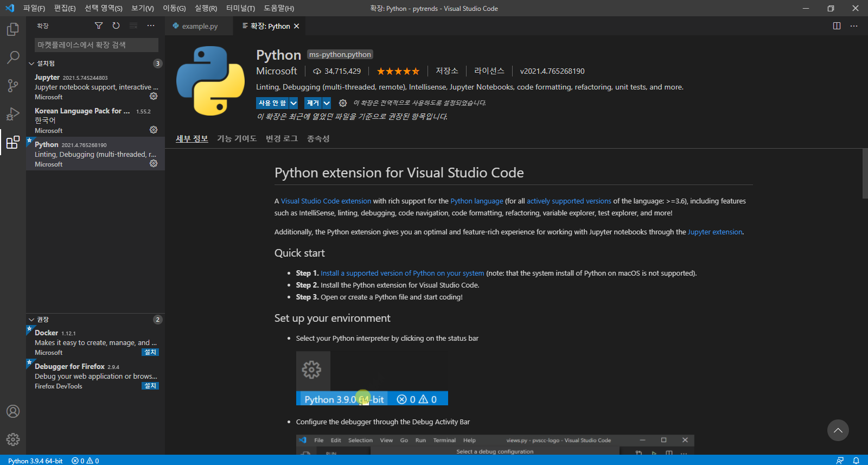This screenshot has width=868, height=465.
Task: Click the scroll to top arrow button
Action: [838, 430]
